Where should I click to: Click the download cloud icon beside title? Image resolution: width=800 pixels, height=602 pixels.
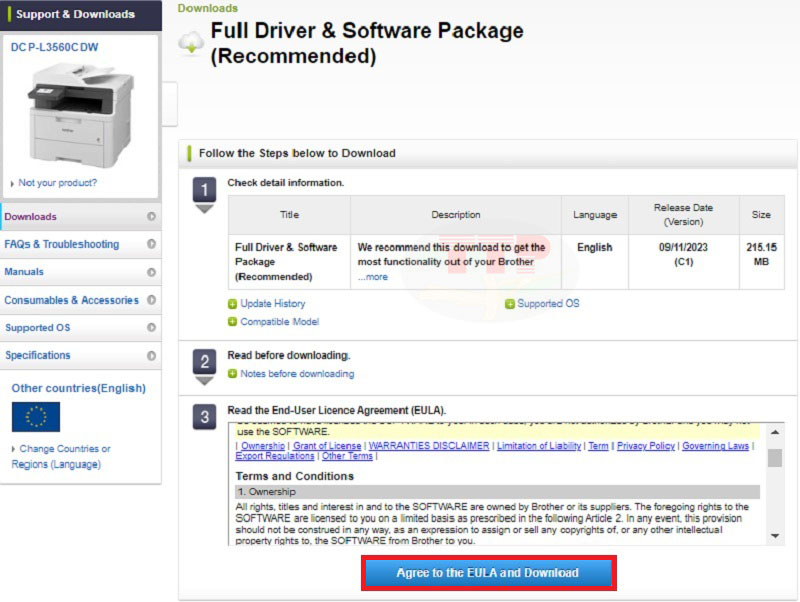pos(190,43)
